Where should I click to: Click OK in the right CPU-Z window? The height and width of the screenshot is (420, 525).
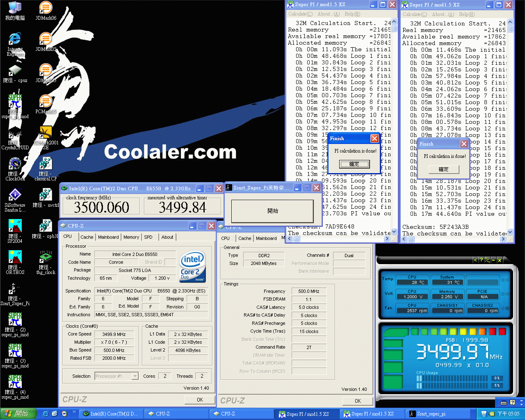tap(358, 401)
